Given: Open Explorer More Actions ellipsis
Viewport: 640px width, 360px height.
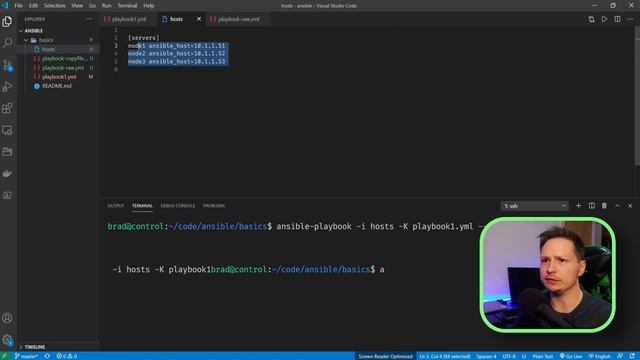Looking at the screenshot, I should [x=89, y=19].
